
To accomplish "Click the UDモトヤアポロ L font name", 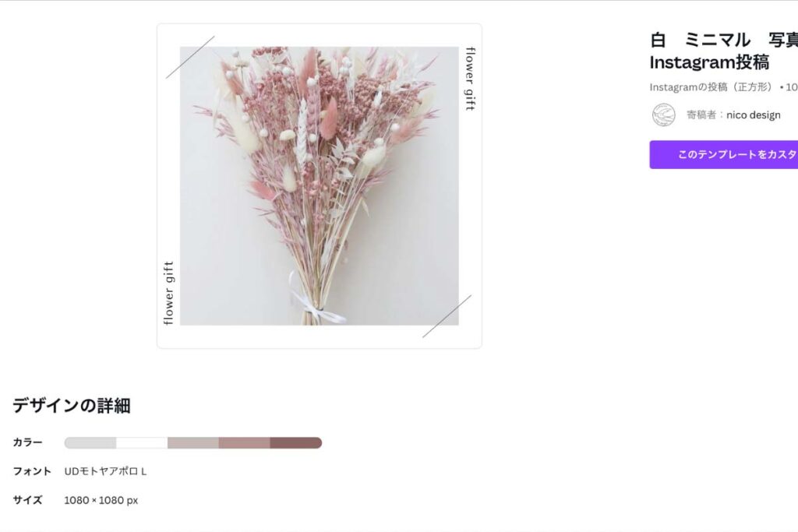I will (105, 471).
